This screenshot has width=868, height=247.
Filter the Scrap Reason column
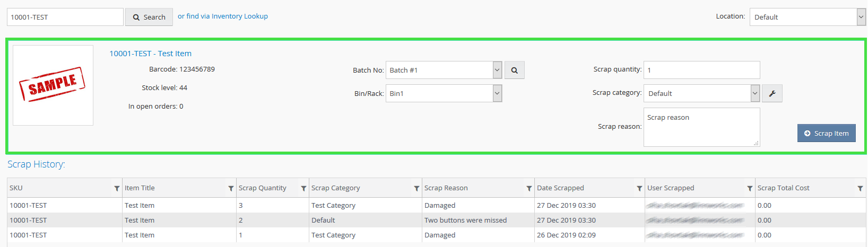click(529, 188)
